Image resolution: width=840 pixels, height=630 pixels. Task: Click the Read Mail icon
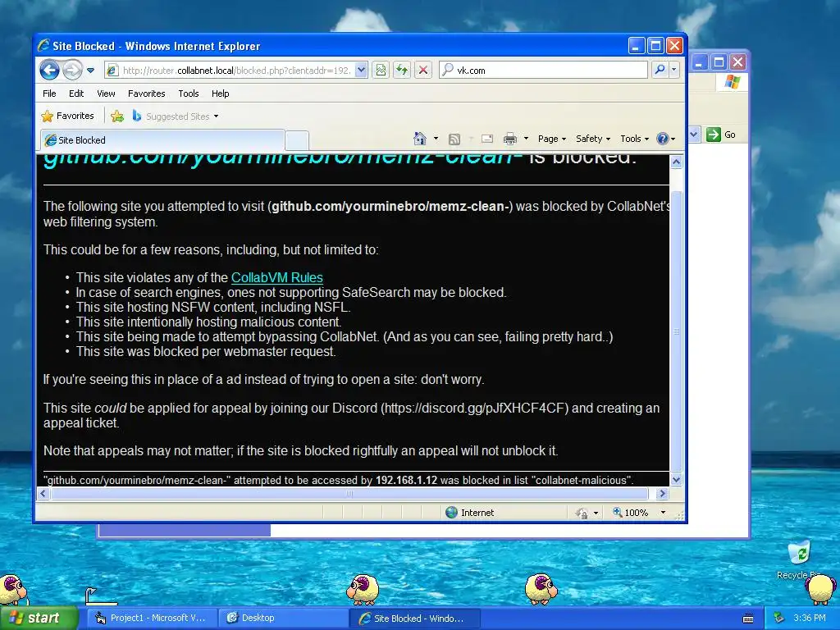(487, 139)
